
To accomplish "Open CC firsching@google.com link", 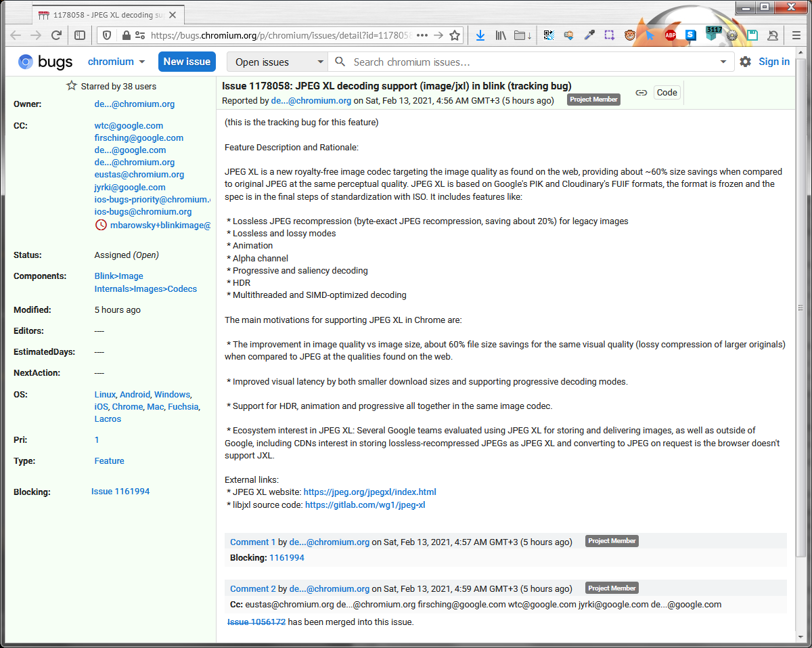I will (x=139, y=138).
